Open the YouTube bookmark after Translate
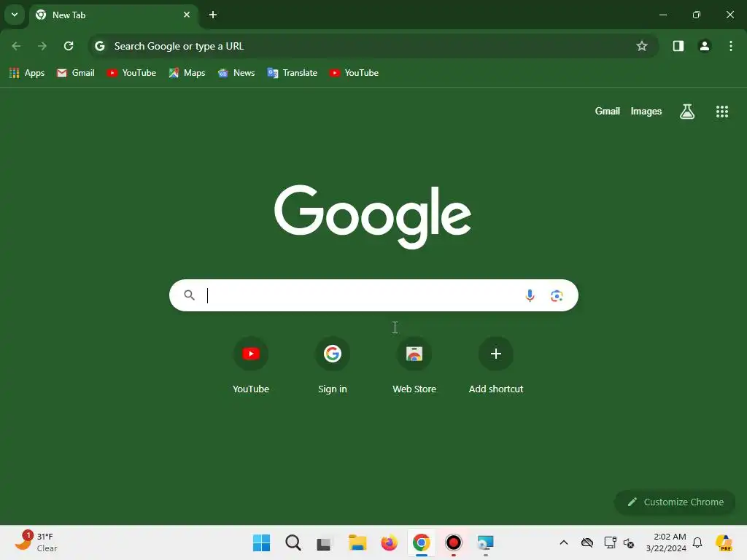 pyautogui.click(x=354, y=73)
